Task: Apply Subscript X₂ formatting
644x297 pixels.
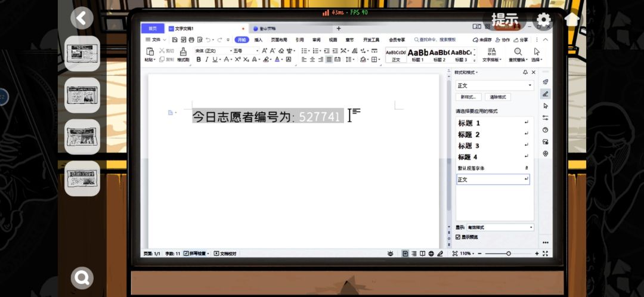Action: click(246, 60)
